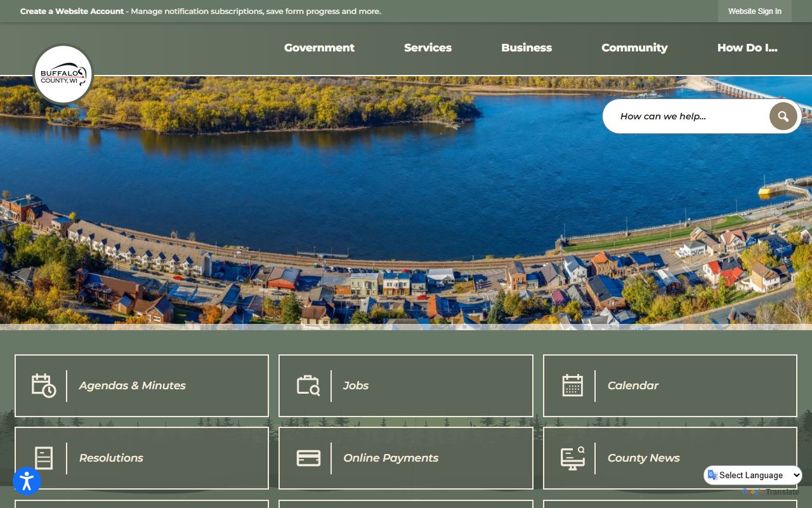Screen dimensions: 812x508
Task: Open the Government menu
Action: tap(319, 48)
